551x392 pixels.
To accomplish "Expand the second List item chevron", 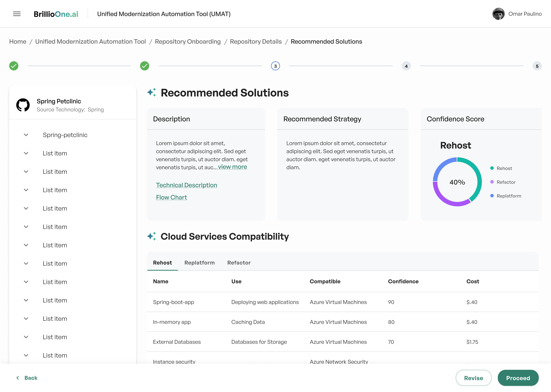I will [26, 172].
